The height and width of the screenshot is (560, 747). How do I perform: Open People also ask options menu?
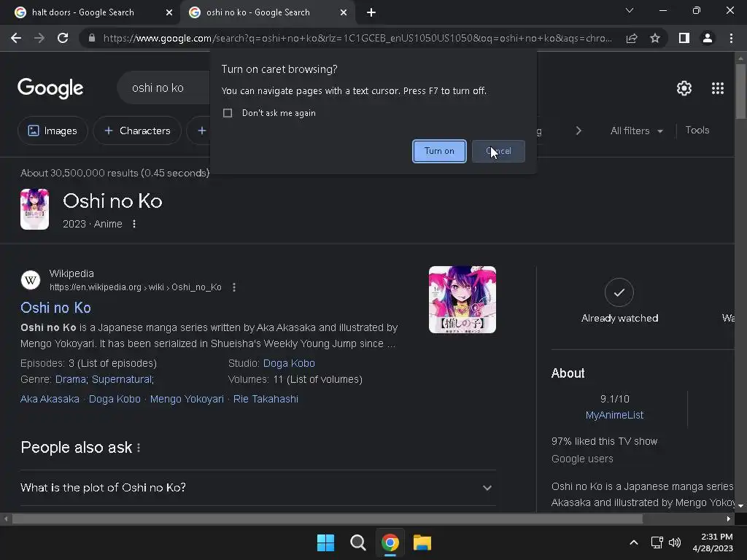pyautogui.click(x=139, y=448)
